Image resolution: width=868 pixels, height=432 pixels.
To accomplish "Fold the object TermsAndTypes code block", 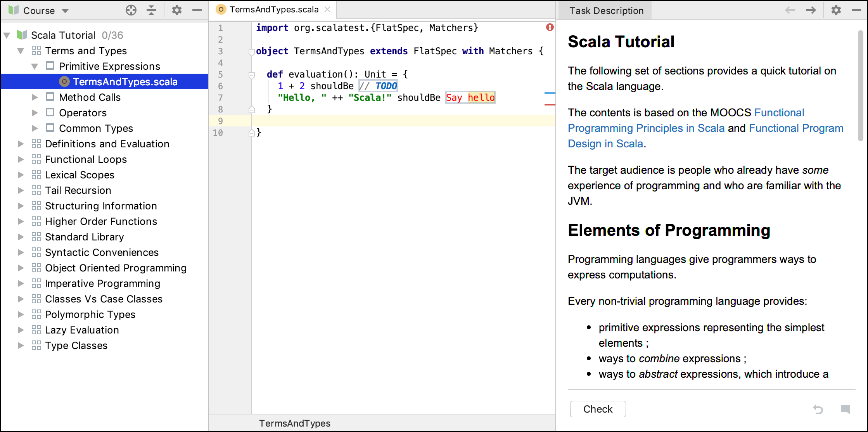I will tap(251, 52).
